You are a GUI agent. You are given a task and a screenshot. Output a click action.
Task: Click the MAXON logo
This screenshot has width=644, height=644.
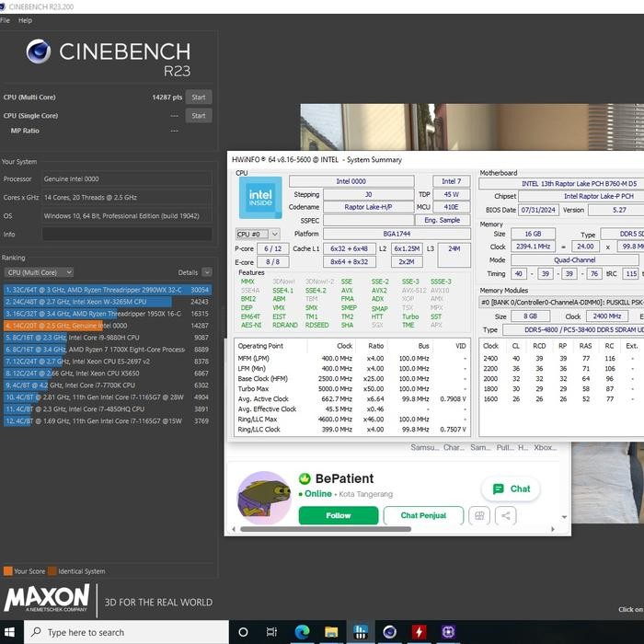click(x=47, y=598)
